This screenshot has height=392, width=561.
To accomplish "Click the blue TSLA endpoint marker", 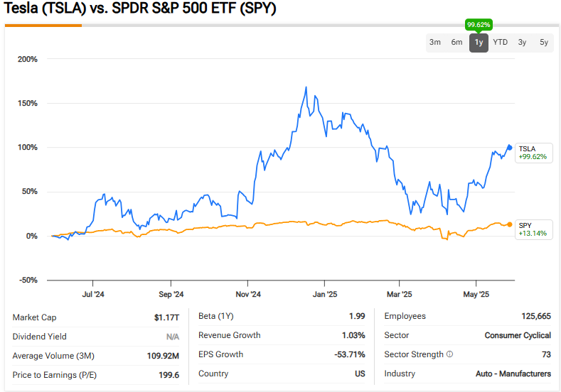I will click(x=510, y=147).
